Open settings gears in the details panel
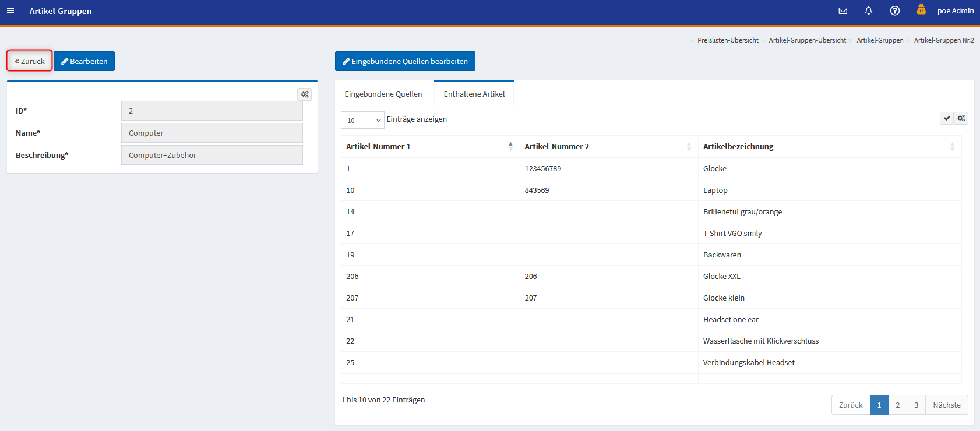Image resolution: width=980 pixels, height=431 pixels. point(304,94)
